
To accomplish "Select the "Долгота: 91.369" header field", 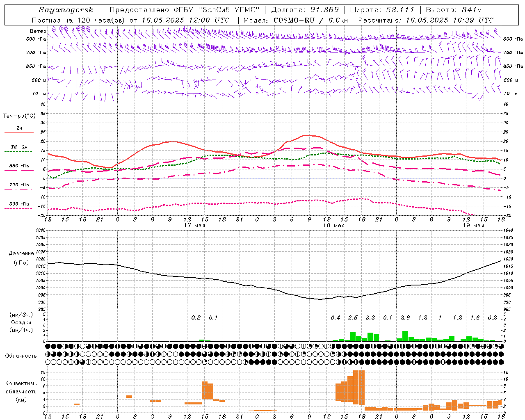I will (x=305, y=10).
